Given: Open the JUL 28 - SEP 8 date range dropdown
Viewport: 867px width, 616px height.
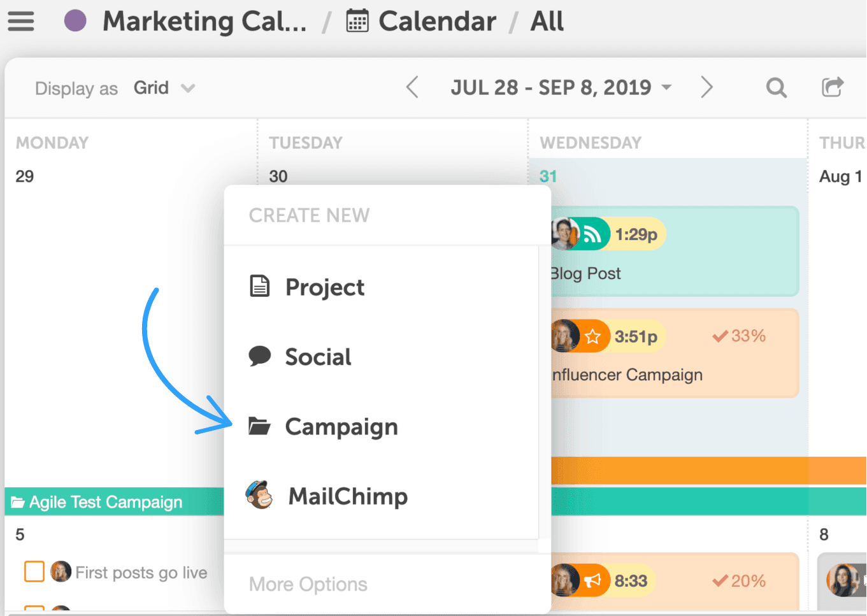Looking at the screenshot, I should click(561, 87).
